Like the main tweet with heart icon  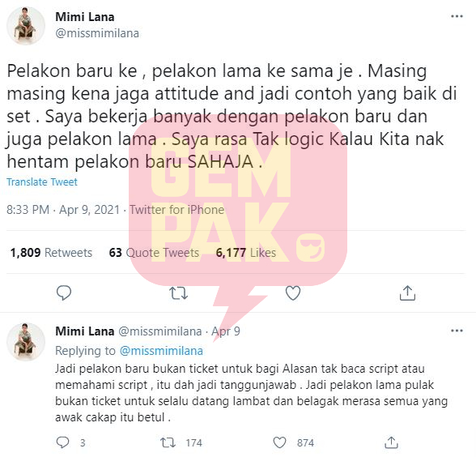point(293,293)
